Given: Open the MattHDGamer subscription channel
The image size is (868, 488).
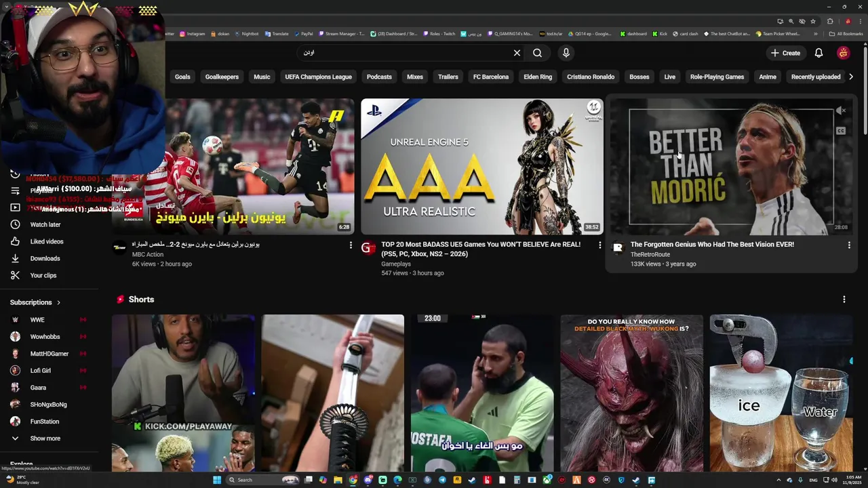Looking at the screenshot, I should tap(49, 354).
